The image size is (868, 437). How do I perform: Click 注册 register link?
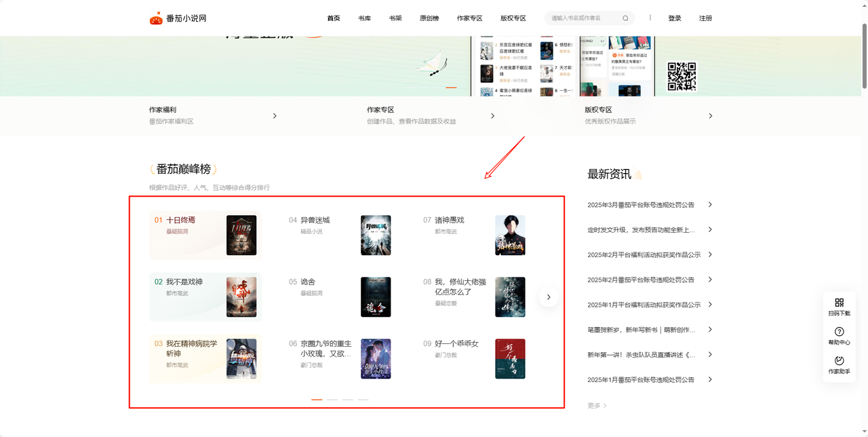[705, 18]
